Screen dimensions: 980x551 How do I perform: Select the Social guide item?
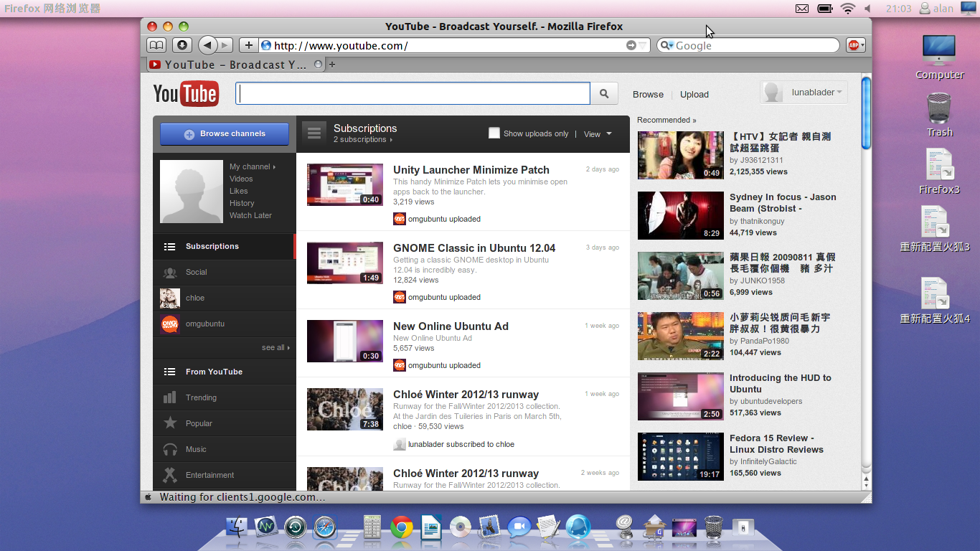coord(224,272)
